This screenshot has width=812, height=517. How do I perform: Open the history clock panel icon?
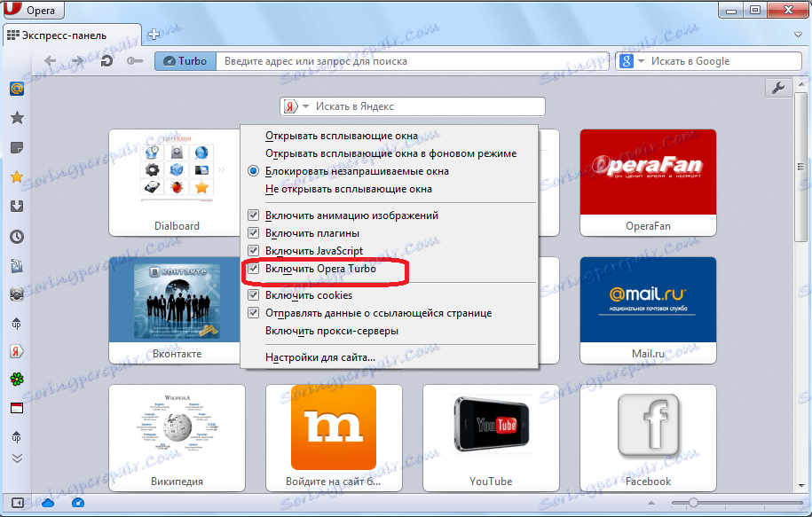[17, 237]
